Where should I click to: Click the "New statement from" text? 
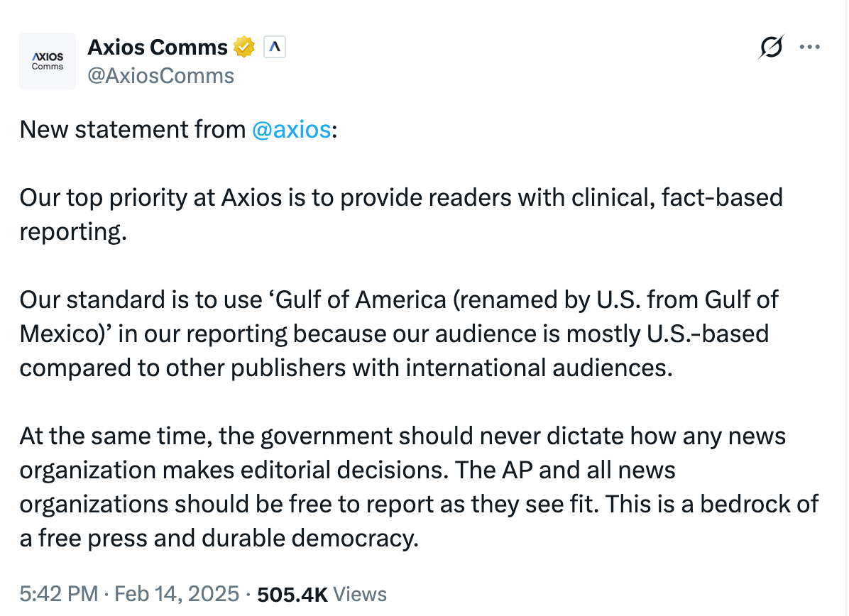[132, 129]
